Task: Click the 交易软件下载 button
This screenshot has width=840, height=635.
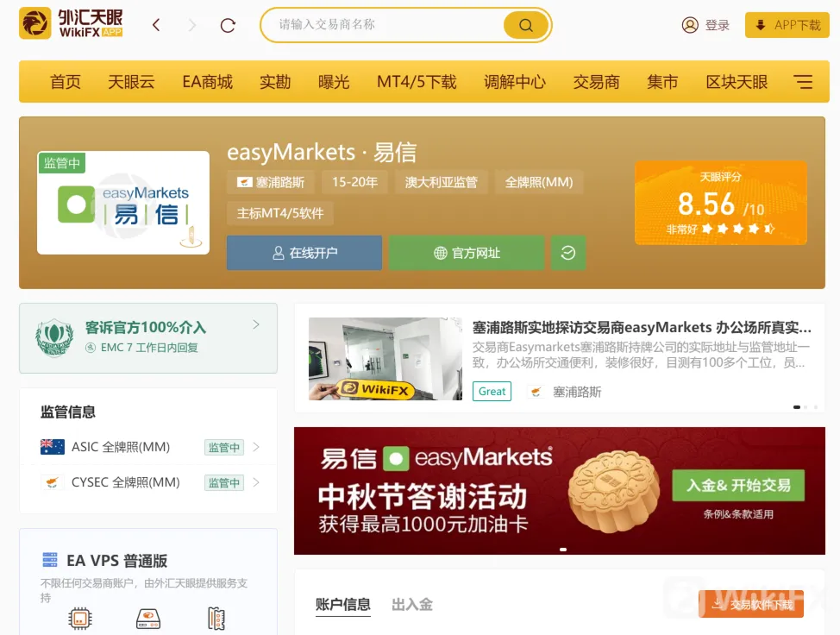Action: (751, 604)
